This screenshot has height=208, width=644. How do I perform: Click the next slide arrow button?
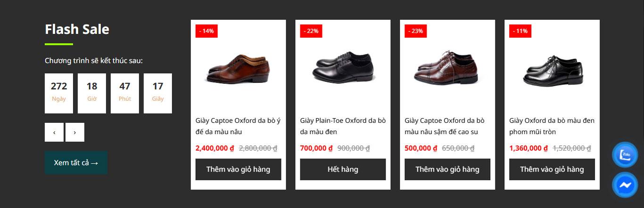pyautogui.click(x=75, y=132)
